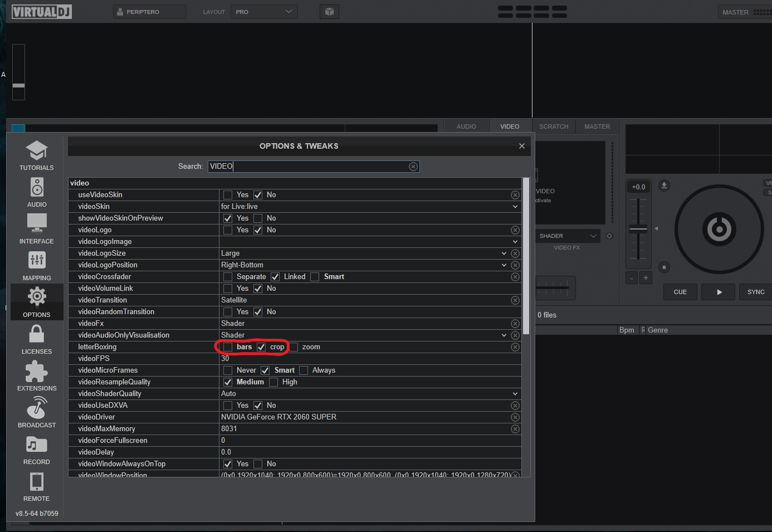Screen dimensions: 772x532
Task: Check the zoom option for letterBoxing
Action: [x=294, y=347]
